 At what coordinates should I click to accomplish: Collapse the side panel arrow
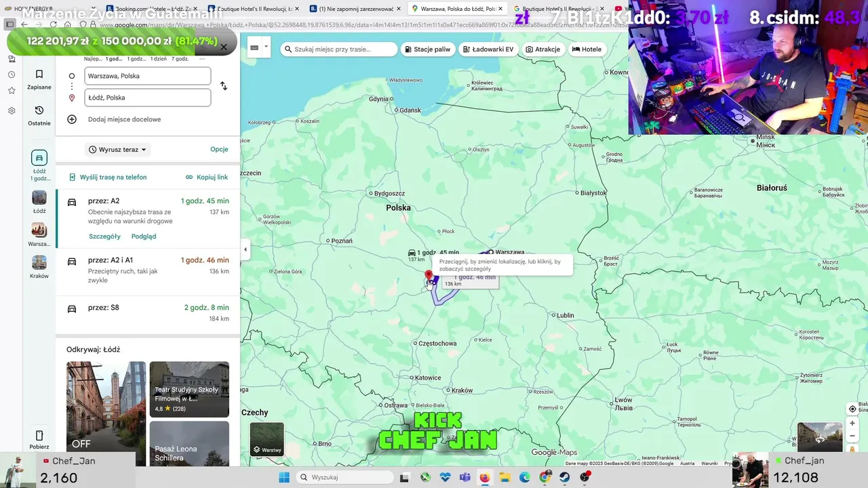tap(245, 249)
